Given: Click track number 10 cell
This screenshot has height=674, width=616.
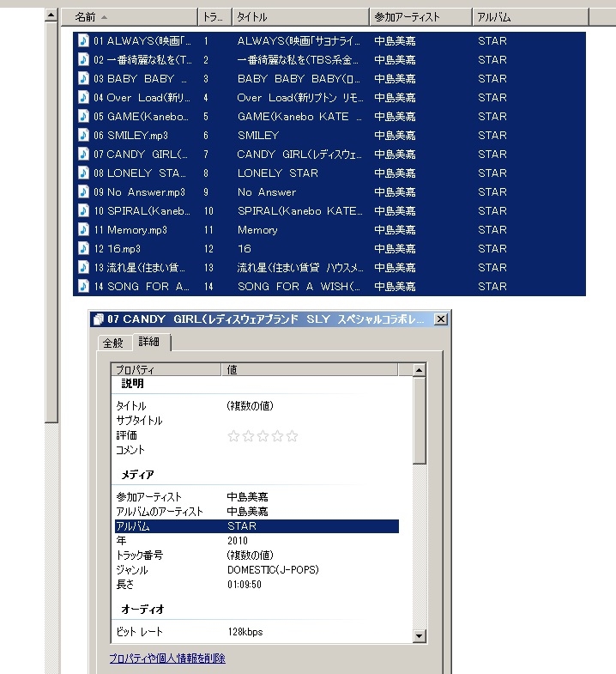Looking at the screenshot, I should point(208,211).
